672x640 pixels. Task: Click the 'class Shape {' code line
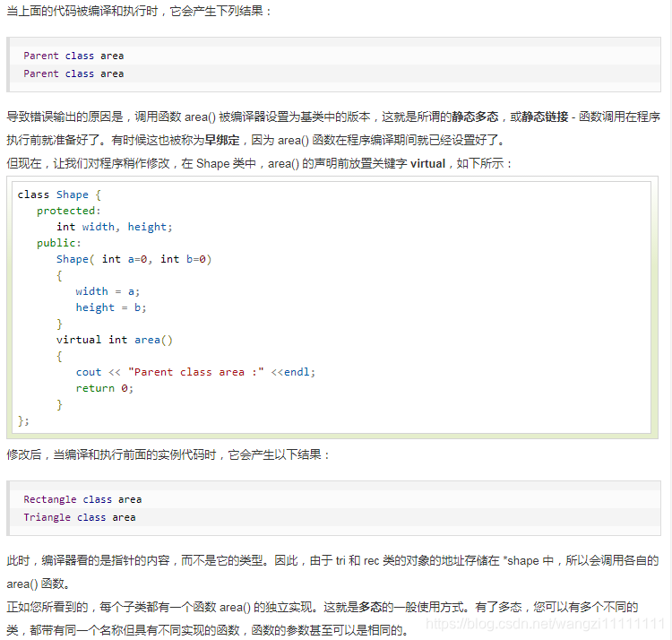[59, 195]
